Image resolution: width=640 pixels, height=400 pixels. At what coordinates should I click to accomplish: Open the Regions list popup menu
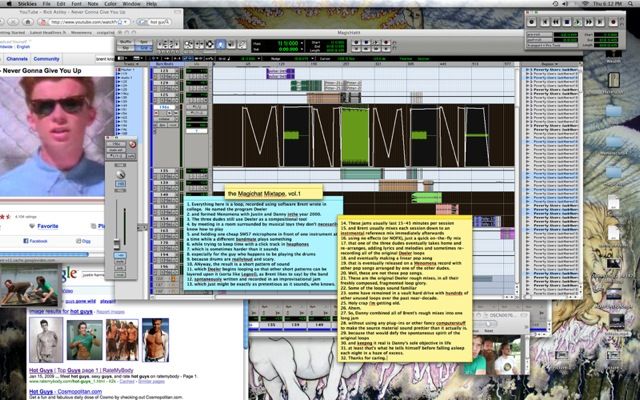(x=551, y=64)
